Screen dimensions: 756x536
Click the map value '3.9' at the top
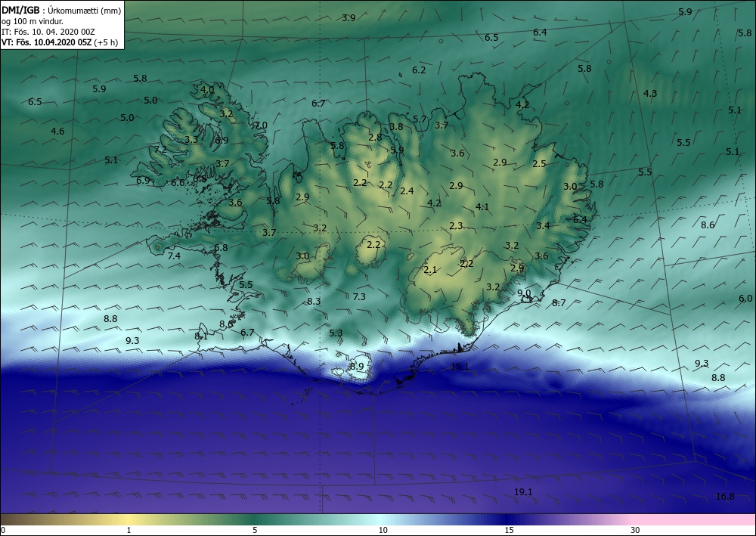pyautogui.click(x=349, y=18)
